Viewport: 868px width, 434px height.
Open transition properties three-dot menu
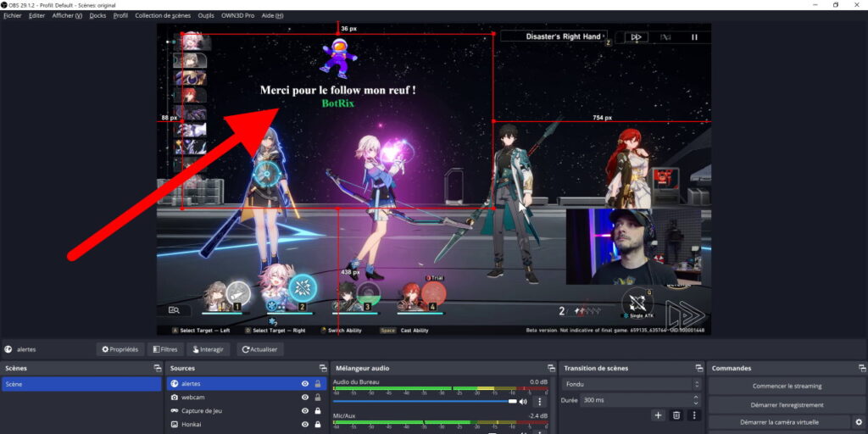[694, 415]
